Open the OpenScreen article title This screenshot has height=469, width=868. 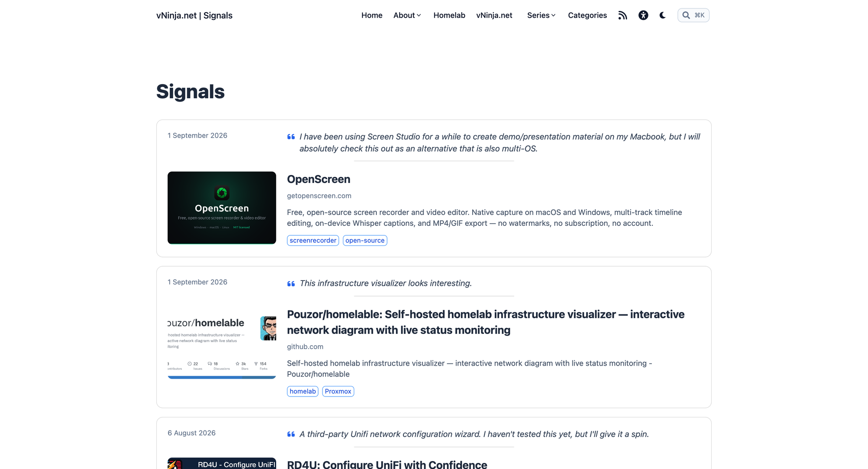[319, 179]
